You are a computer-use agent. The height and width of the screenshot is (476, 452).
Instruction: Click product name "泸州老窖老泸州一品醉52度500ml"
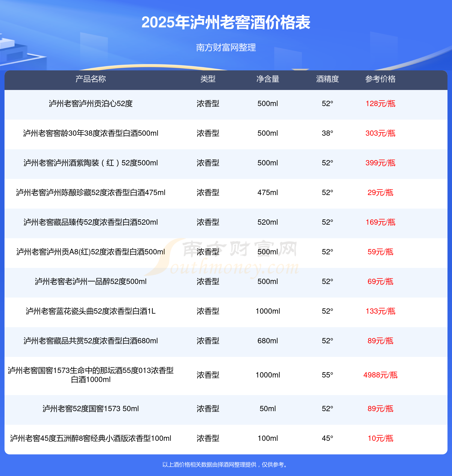click(x=91, y=281)
